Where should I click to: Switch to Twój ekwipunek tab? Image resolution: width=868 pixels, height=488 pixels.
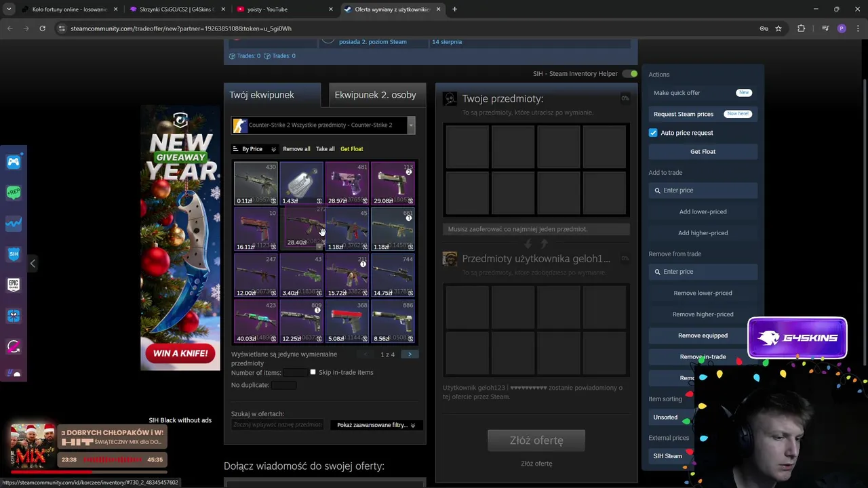[x=273, y=95]
